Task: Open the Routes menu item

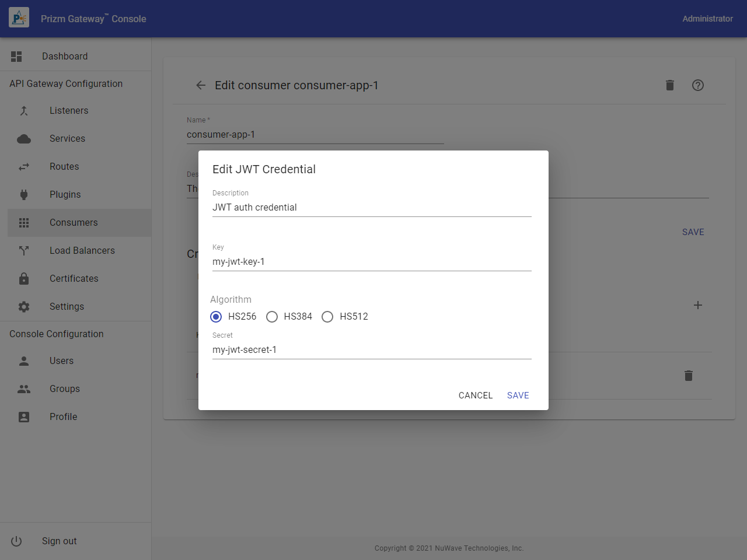Action: click(x=64, y=167)
